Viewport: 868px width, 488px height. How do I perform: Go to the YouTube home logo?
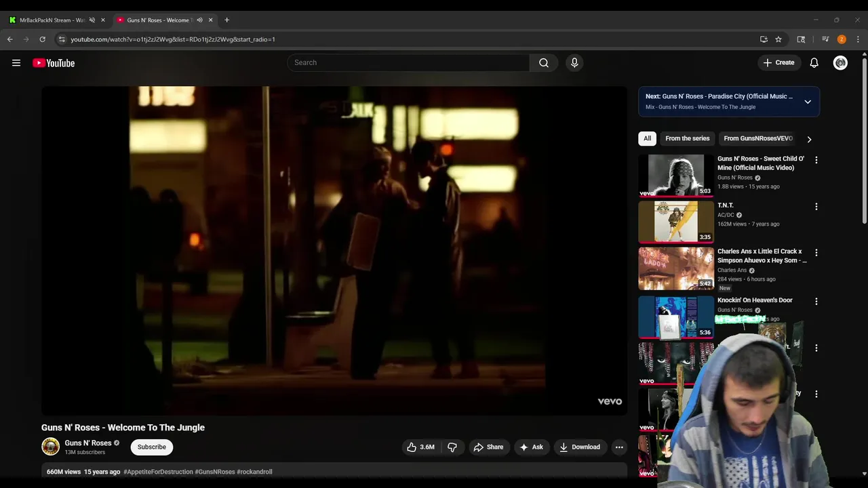pos(54,63)
